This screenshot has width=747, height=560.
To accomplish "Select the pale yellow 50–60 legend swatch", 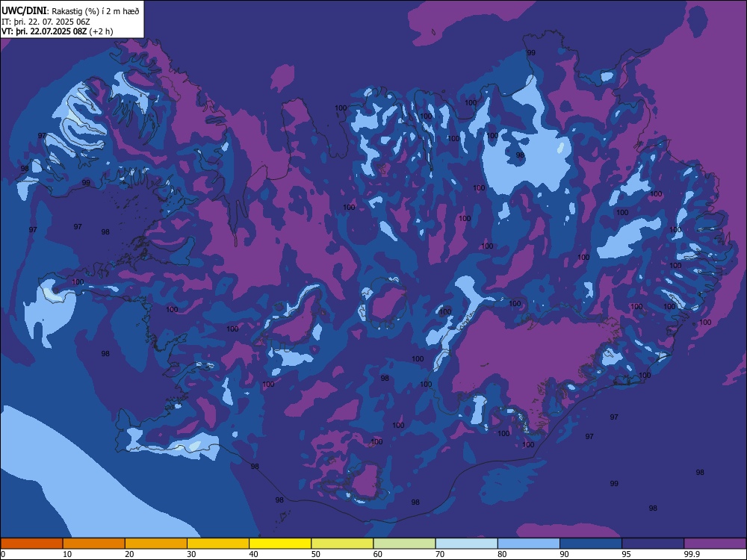I will point(343,544).
